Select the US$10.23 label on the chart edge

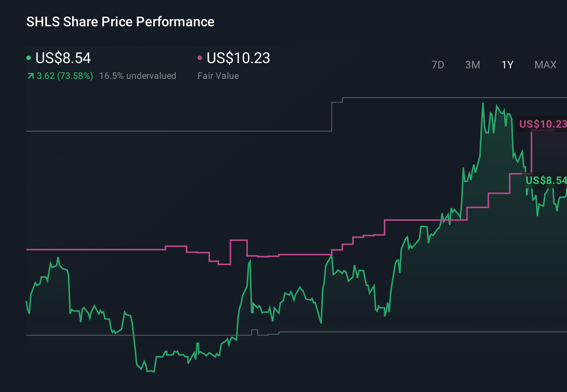tap(543, 124)
